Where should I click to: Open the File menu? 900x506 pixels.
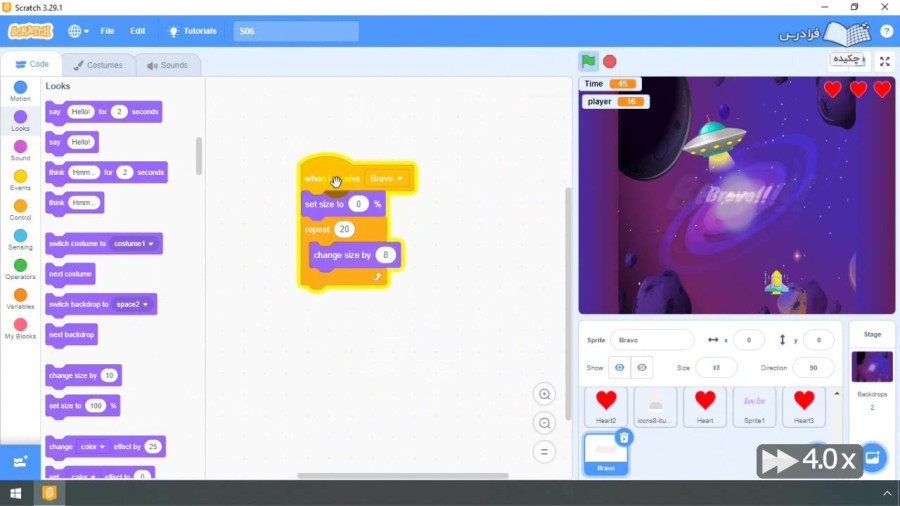(107, 31)
